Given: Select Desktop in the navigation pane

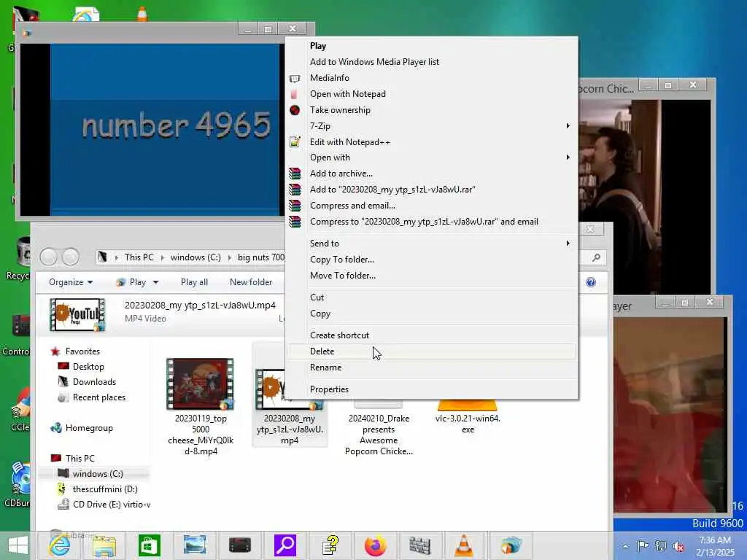Looking at the screenshot, I should (x=88, y=367).
